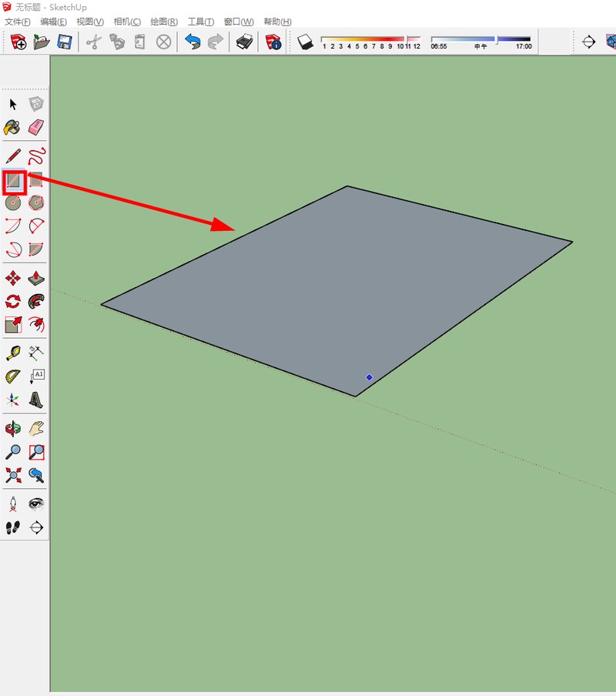The image size is (616, 696).
Task: Click the Print button
Action: [245, 42]
